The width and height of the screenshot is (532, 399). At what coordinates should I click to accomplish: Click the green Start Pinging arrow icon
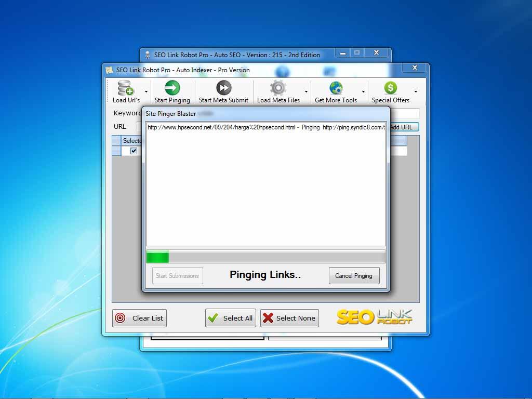tap(172, 88)
